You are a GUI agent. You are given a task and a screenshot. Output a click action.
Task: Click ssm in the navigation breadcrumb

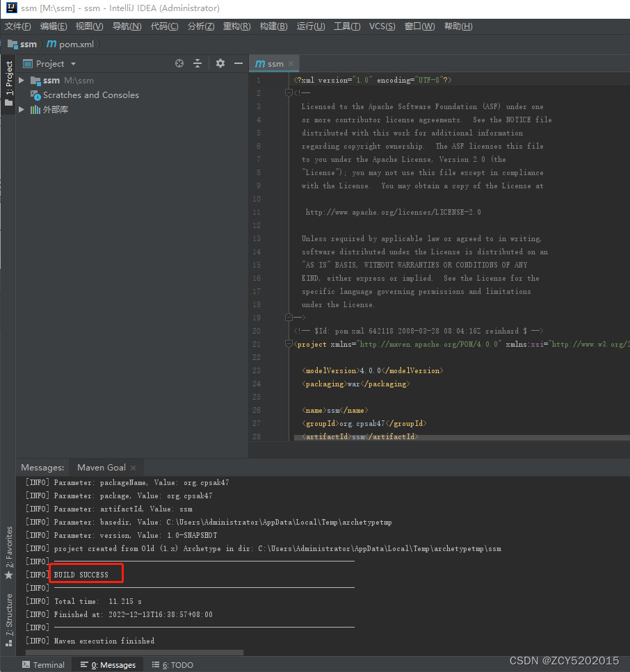(x=29, y=44)
